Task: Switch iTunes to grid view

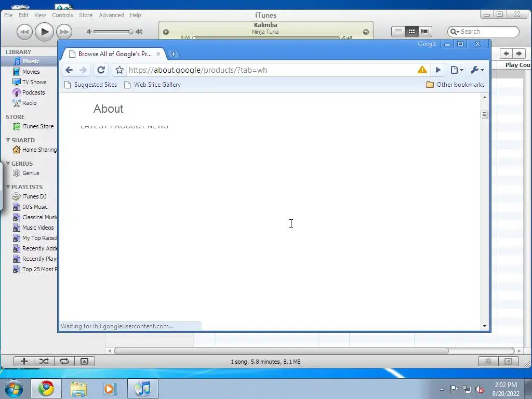Action: [411, 32]
